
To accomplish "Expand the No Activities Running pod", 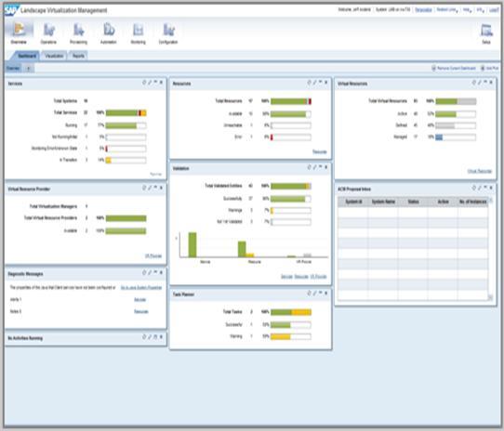I will tap(155, 337).
